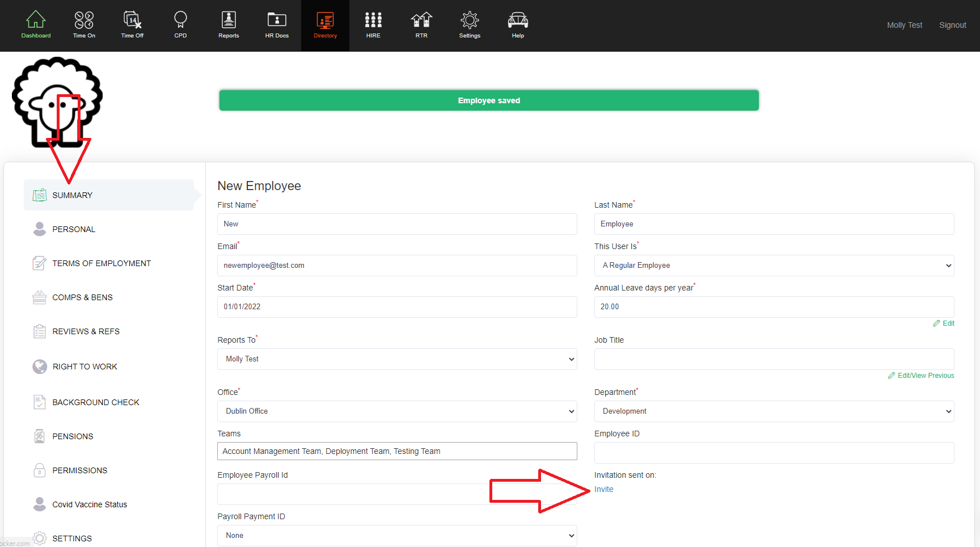The width and height of the screenshot is (980, 547).
Task: Select the HR Docs icon
Action: click(277, 24)
